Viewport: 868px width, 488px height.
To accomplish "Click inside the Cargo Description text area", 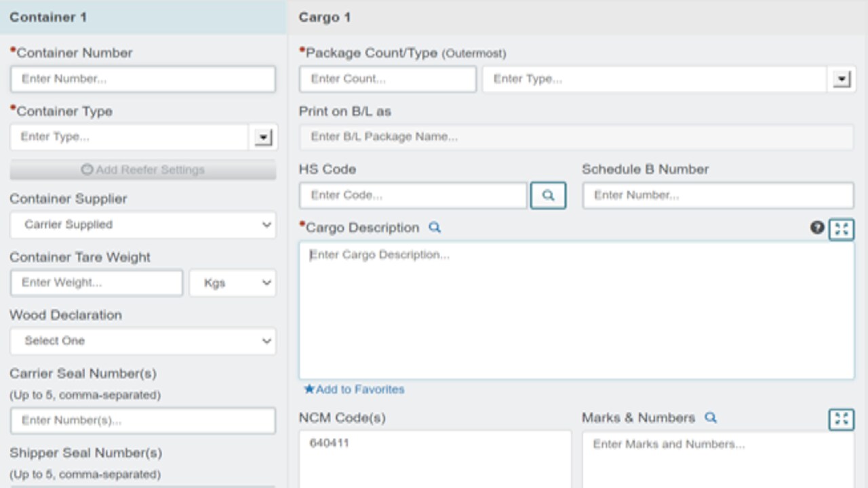I will (x=576, y=312).
